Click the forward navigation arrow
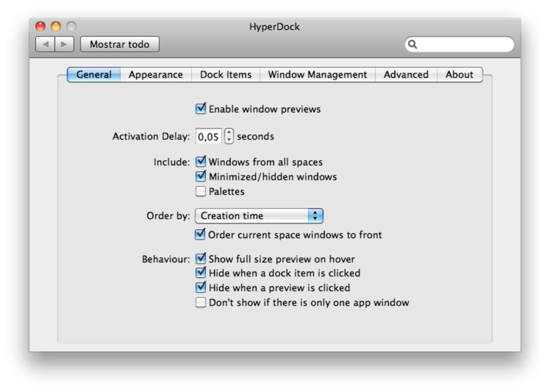550x392 pixels. pos(64,44)
